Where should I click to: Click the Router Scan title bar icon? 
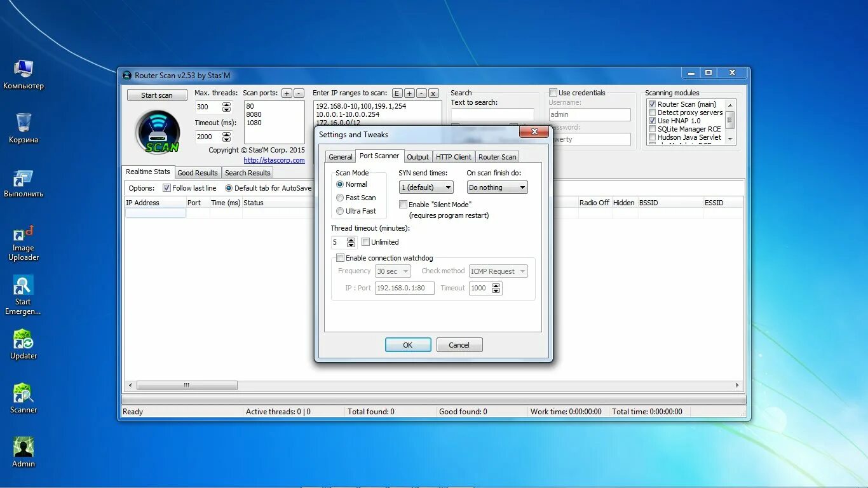(x=127, y=76)
